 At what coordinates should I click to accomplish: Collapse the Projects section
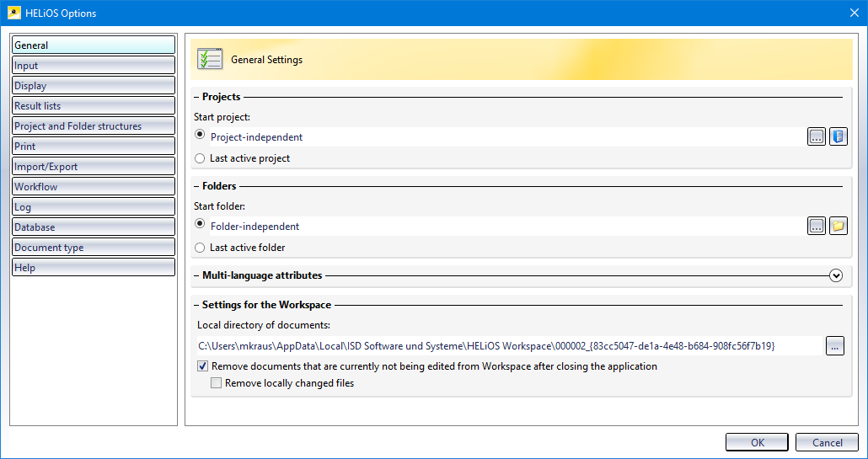[x=196, y=97]
